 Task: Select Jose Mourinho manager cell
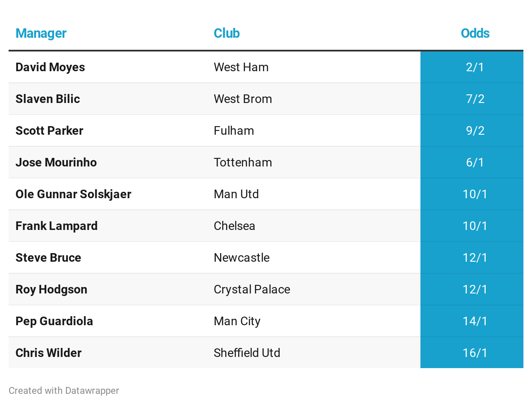tap(56, 162)
